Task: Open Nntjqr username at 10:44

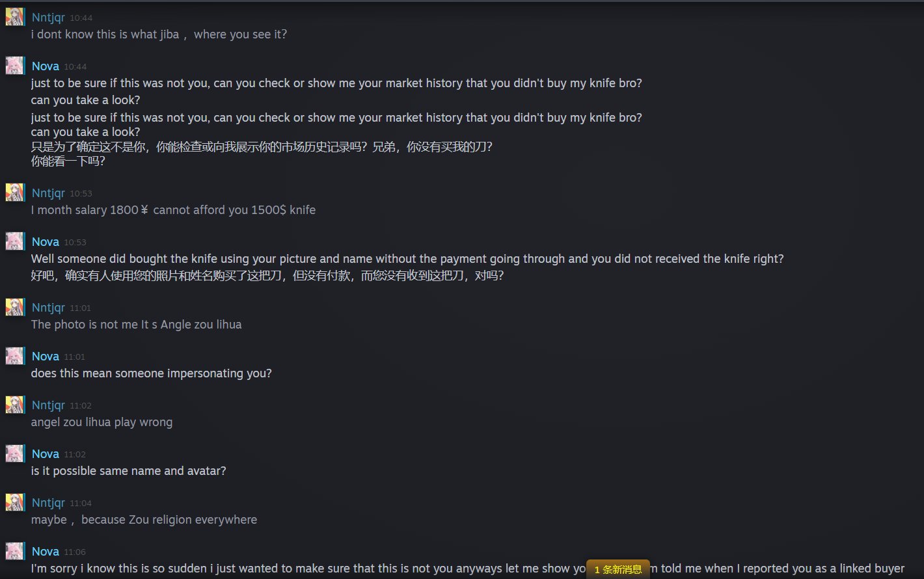Action: coord(48,18)
